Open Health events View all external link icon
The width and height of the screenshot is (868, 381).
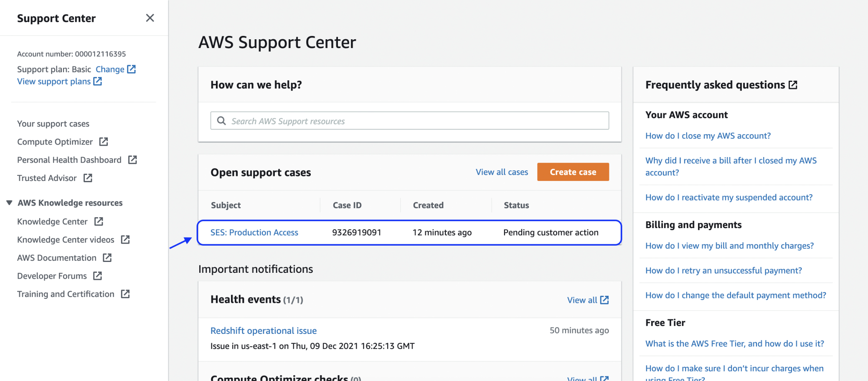click(604, 300)
